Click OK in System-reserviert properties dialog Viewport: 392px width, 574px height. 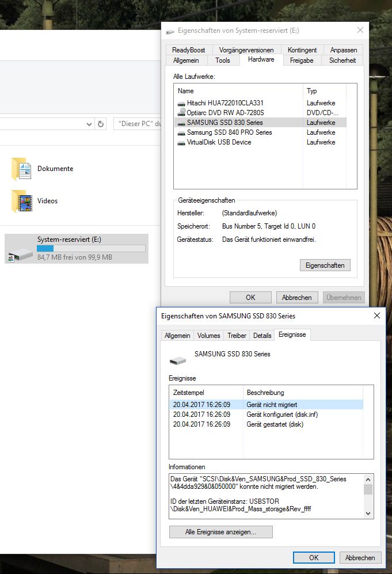tap(250, 298)
